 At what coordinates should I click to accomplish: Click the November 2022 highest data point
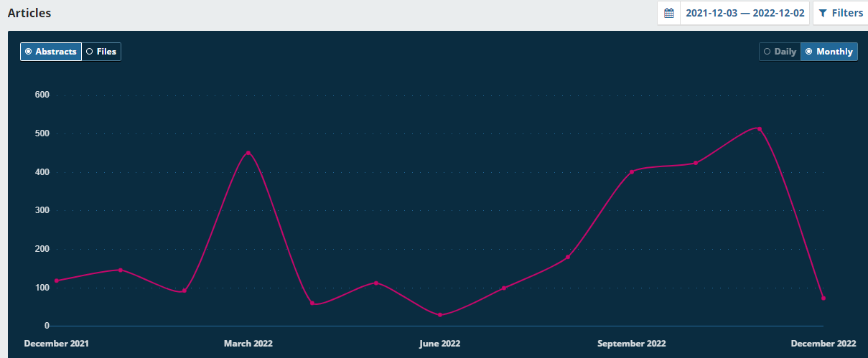pyautogui.click(x=760, y=129)
